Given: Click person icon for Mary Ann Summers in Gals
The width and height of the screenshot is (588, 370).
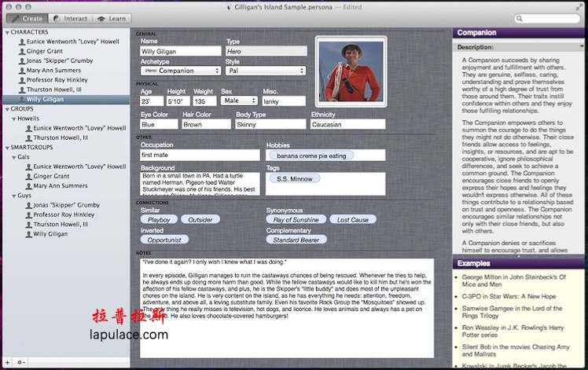Looking at the screenshot, I should tap(29, 186).
